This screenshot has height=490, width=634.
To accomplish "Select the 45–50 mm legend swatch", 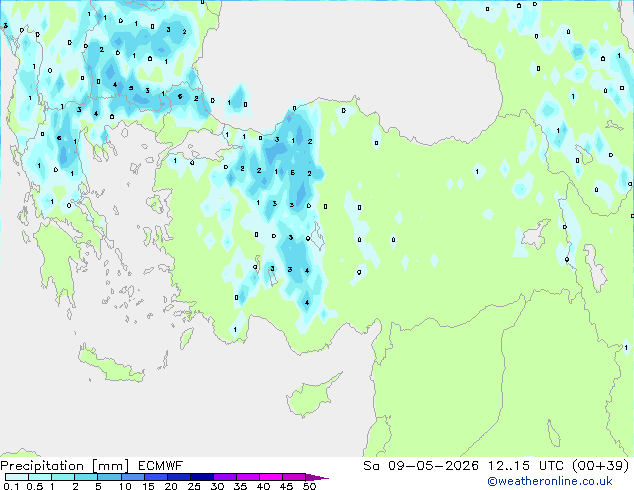I will point(294,477).
